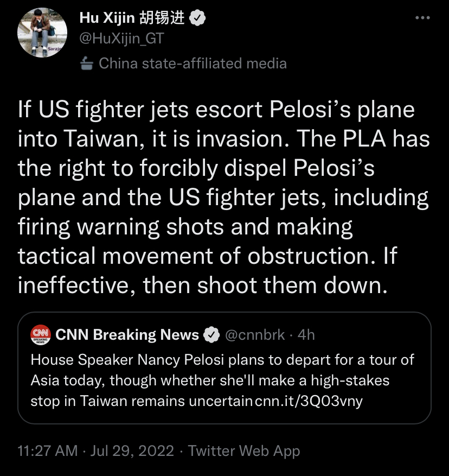Open Hu Xijin's profile picture
This screenshot has width=449, height=476.
point(42,33)
